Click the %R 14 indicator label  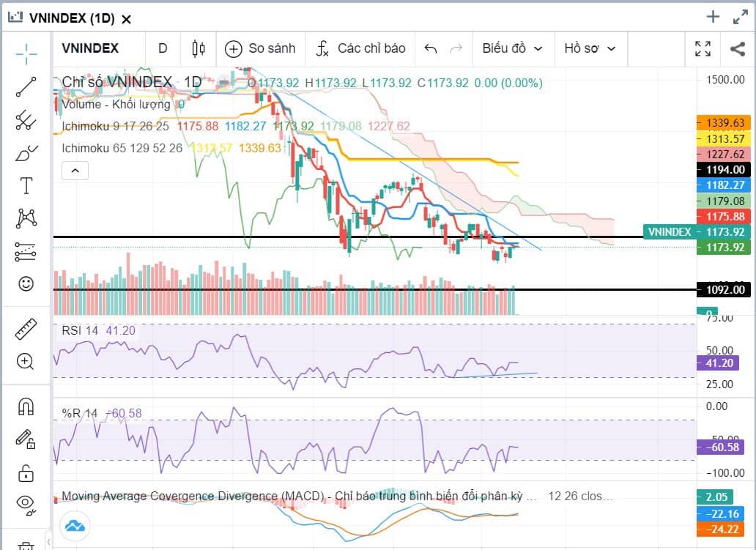coord(80,414)
